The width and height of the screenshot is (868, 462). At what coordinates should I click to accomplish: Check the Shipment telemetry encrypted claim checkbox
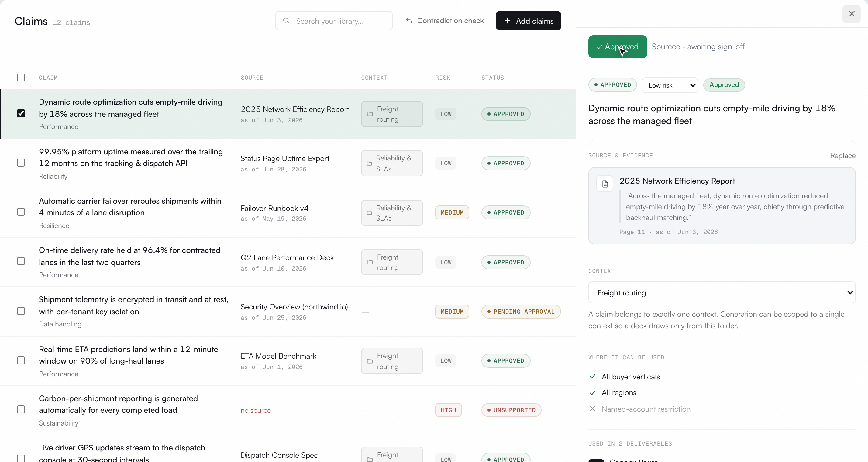click(x=21, y=311)
